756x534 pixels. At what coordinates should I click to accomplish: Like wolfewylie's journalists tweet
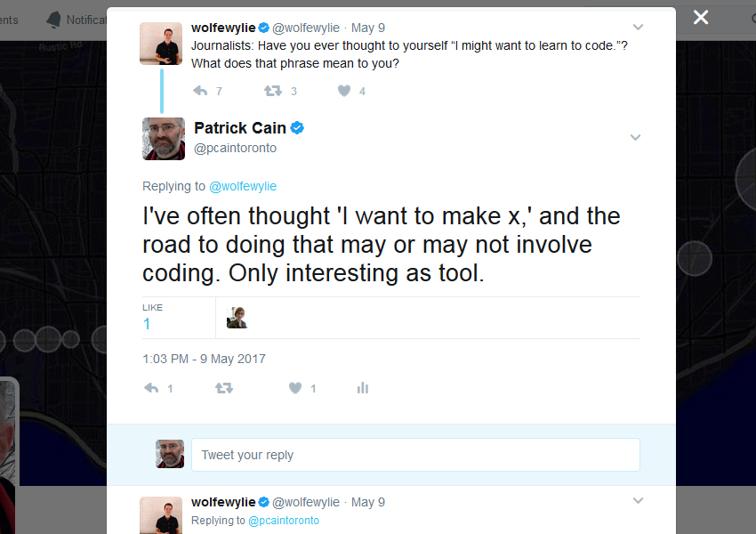tap(343, 90)
